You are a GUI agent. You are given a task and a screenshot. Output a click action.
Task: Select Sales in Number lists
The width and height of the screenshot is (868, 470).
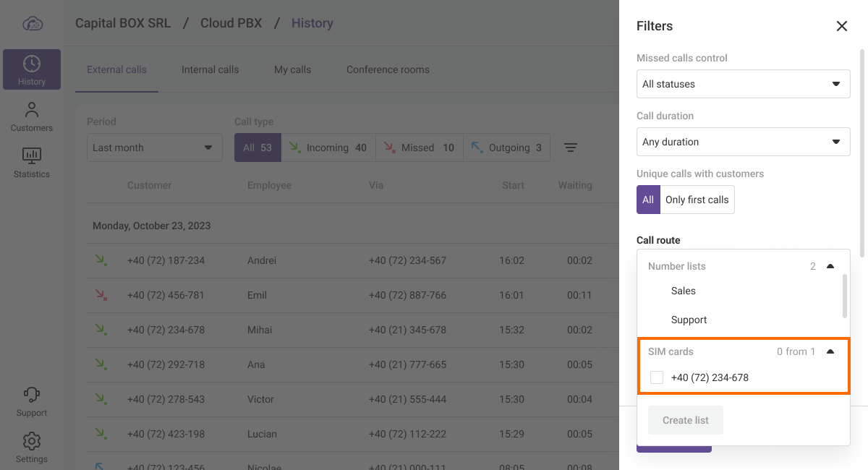(683, 291)
